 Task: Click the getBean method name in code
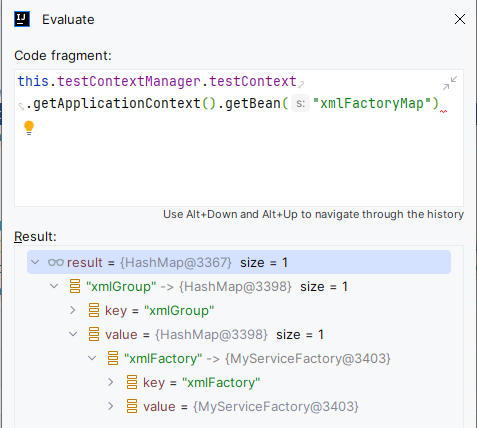(x=253, y=103)
